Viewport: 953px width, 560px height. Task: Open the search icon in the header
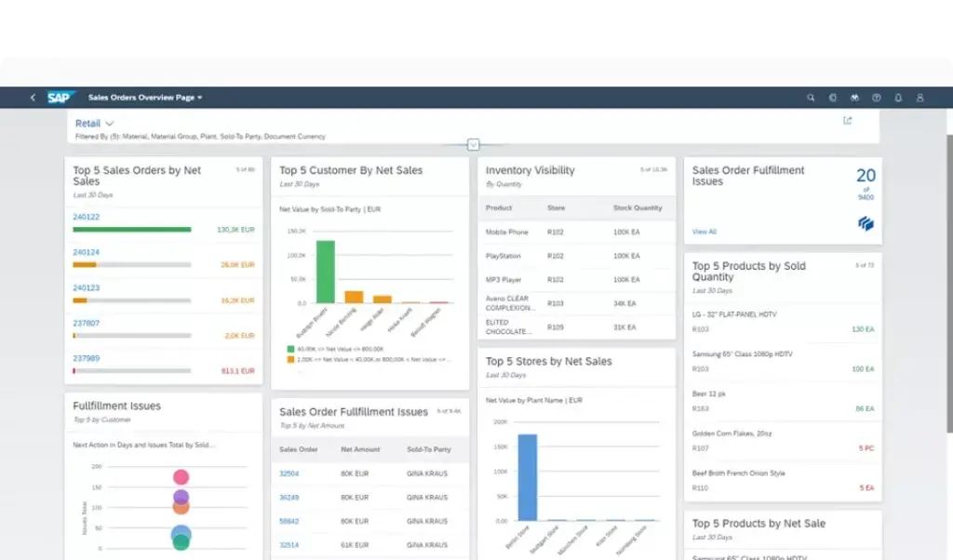point(811,97)
